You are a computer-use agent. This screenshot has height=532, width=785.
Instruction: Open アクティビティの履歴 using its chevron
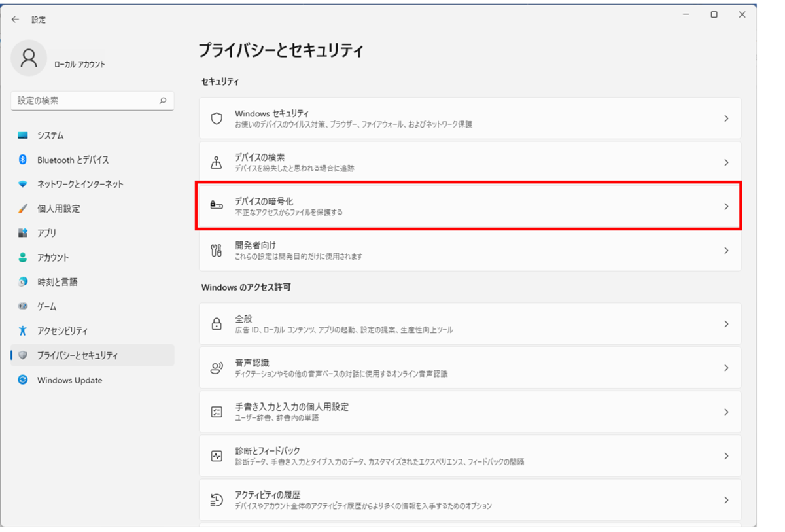pos(726,500)
